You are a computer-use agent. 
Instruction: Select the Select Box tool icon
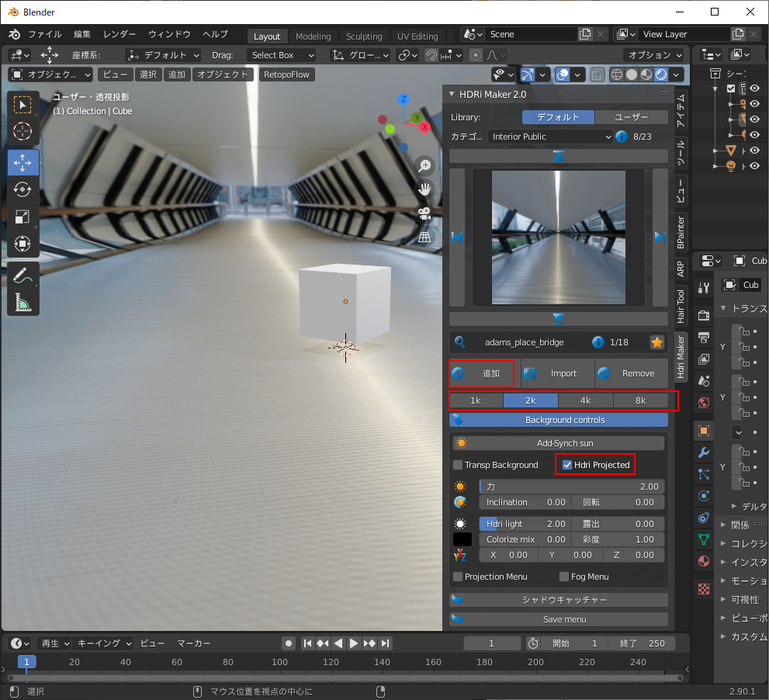pyautogui.click(x=23, y=105)
